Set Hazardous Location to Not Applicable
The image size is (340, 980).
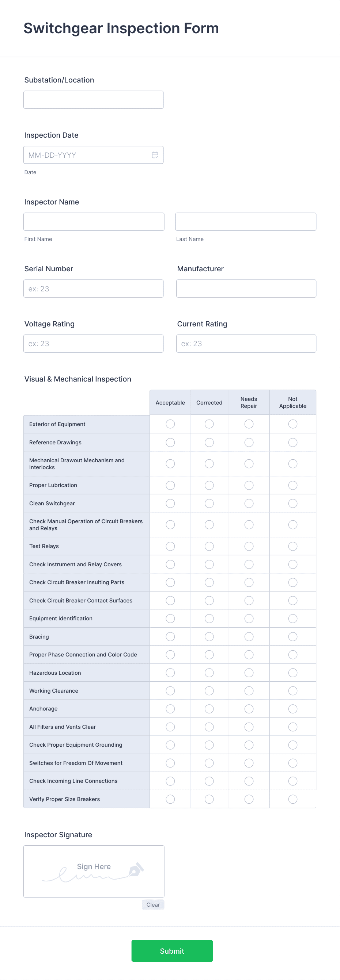[x=292, y=673]
